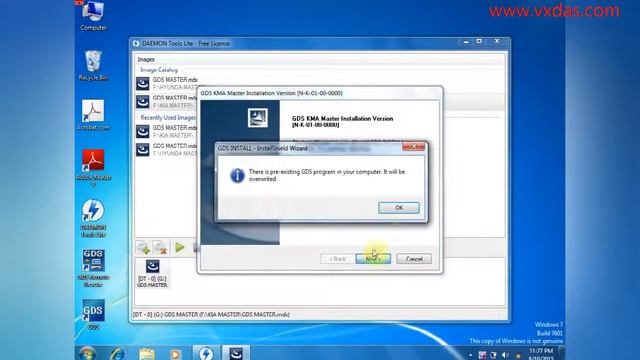Image resolution: width=640 pixels, height=360 pixels.
Task: Switch to GDS installer taskbar button
Action: [x=236, y=353]
